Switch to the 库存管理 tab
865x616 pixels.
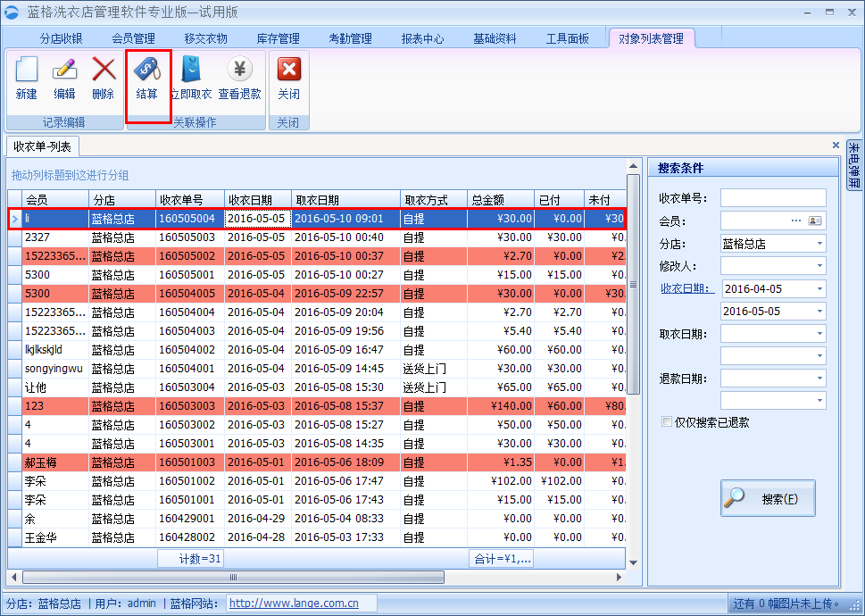pos(278,38)
